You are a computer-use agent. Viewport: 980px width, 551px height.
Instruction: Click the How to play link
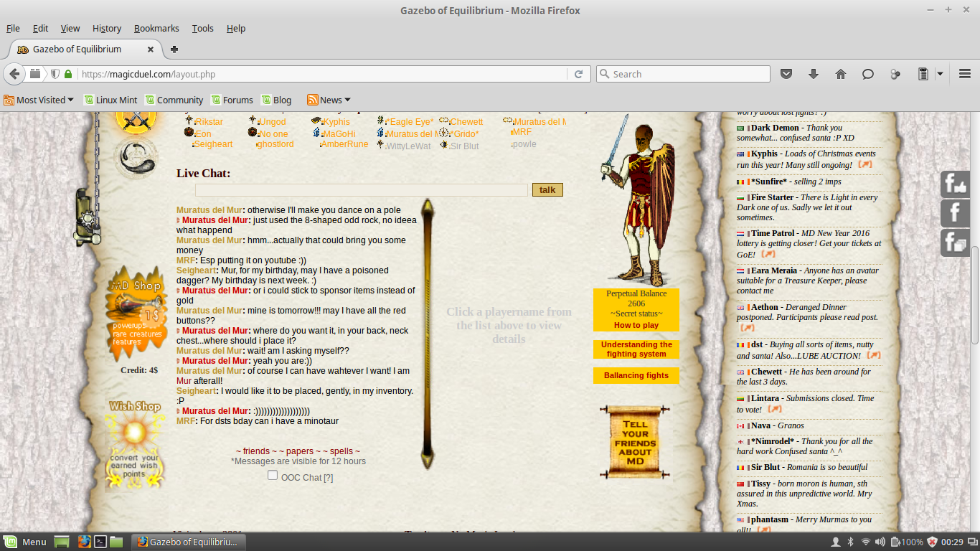636,325
